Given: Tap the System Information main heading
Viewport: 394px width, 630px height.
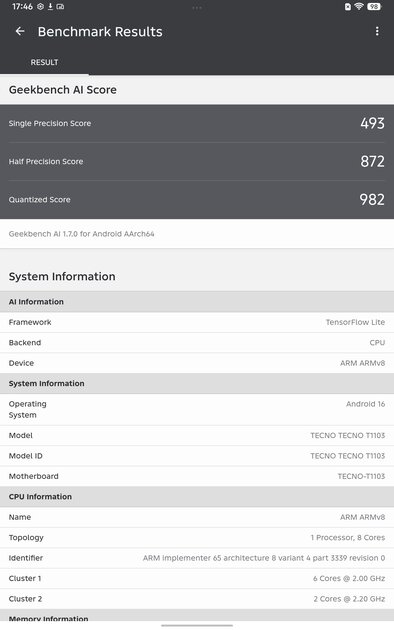Looking at the screenshot, I should (x=62, y=276).
